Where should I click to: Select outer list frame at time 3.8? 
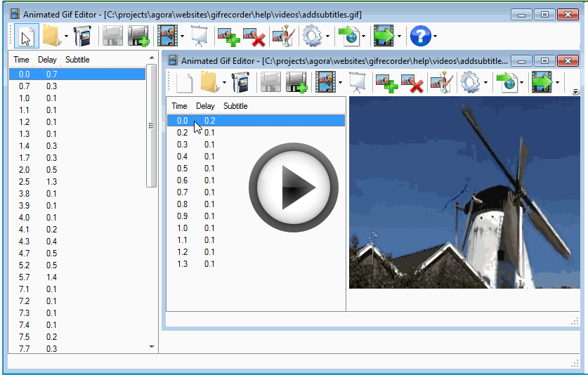point(77,194)
